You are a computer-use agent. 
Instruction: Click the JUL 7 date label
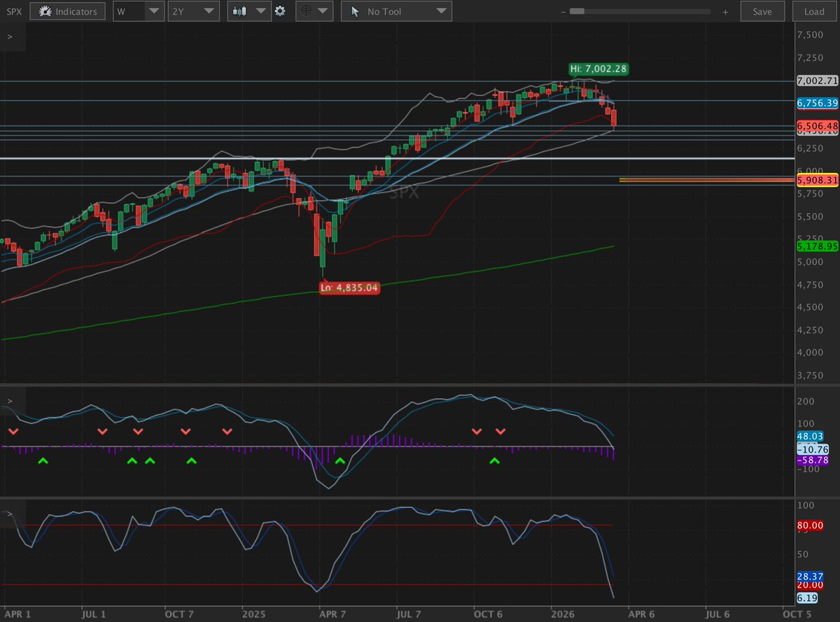tap(410, 614)
